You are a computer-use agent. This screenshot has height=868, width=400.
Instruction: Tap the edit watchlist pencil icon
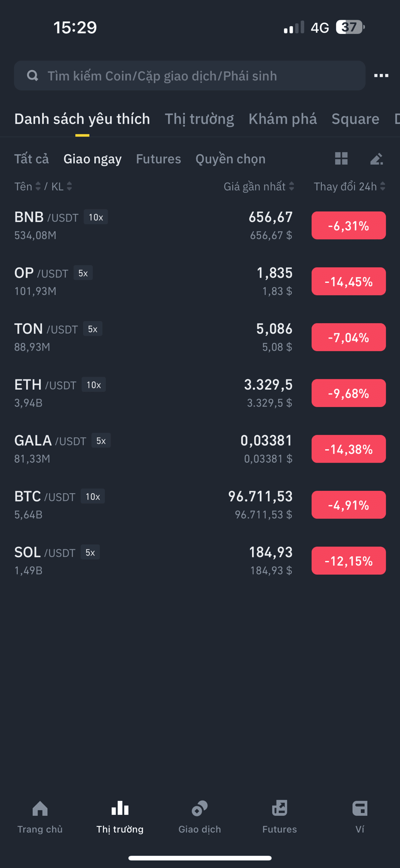376,159
